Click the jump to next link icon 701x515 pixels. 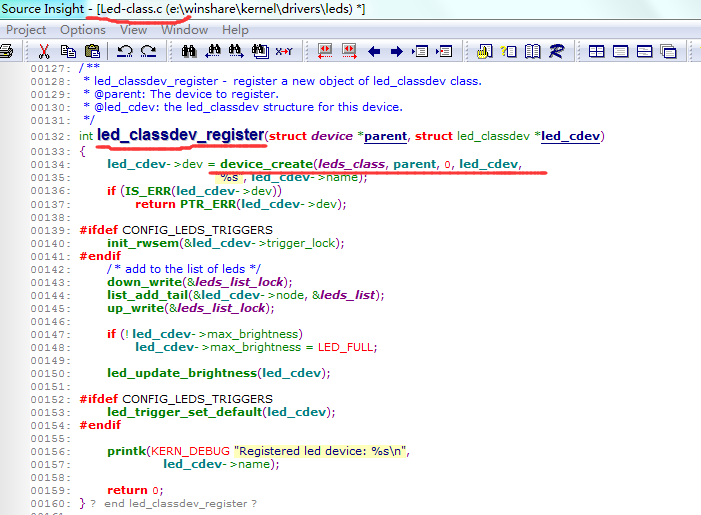349,51
